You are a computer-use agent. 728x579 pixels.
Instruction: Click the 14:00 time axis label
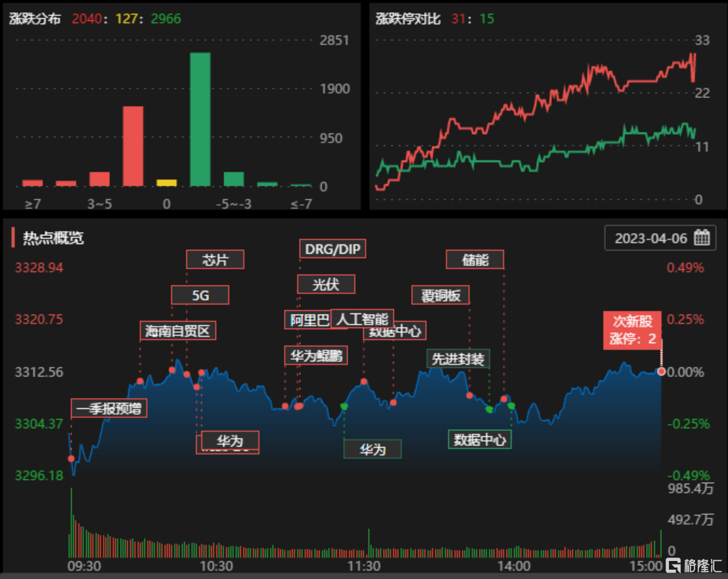click(x=514, y=566)
